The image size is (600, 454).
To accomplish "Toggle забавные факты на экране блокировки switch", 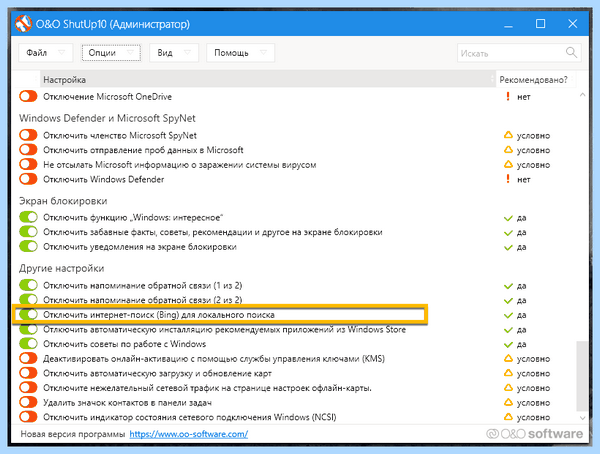I will (28, 232).
